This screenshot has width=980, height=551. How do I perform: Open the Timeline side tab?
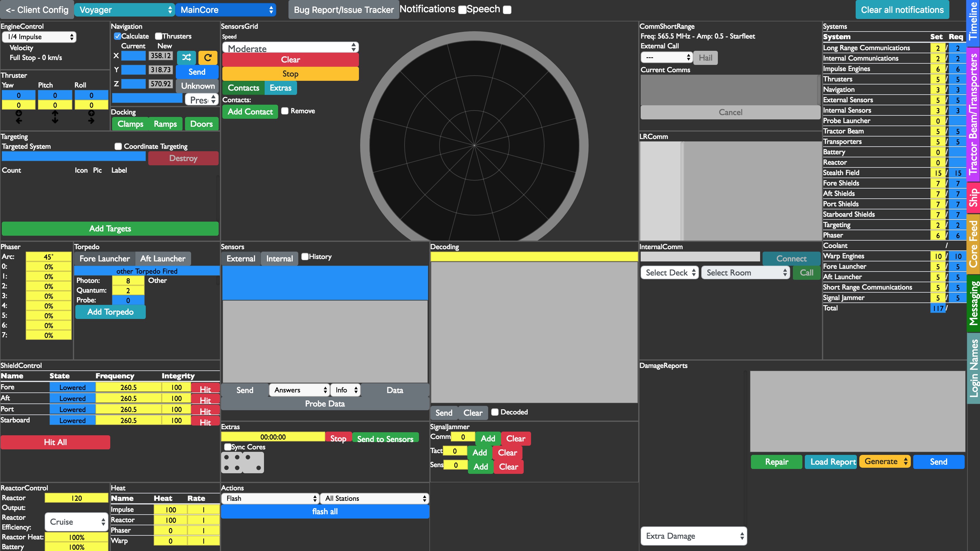[x=973, y=22]
